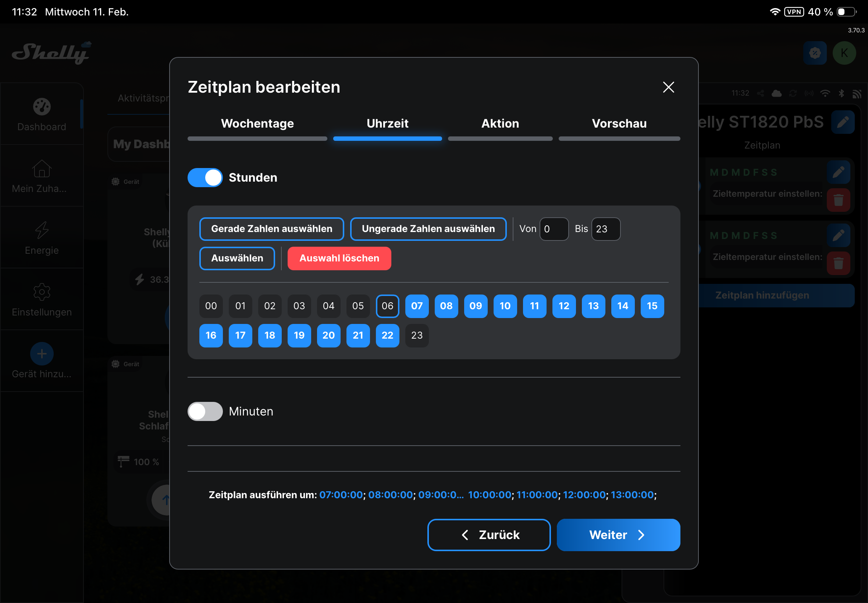Click the Weiter button with chevron
Viewport: 868px width, 603px height.
tap(618, 535)
